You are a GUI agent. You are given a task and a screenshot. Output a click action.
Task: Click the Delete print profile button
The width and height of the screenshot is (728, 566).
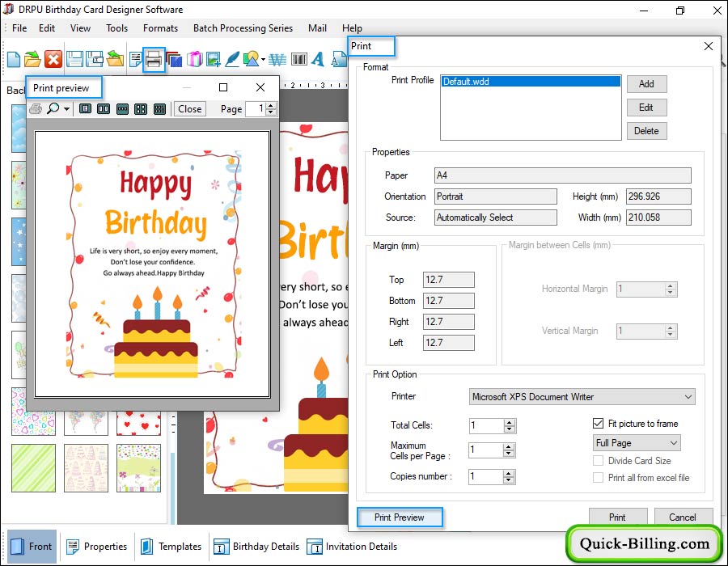(646, 131)
